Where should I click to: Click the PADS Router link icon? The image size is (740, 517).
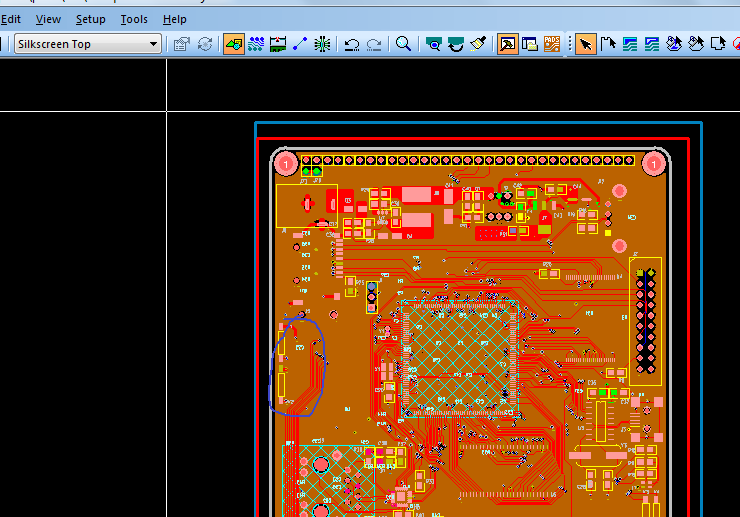click(x=552, y=44)
